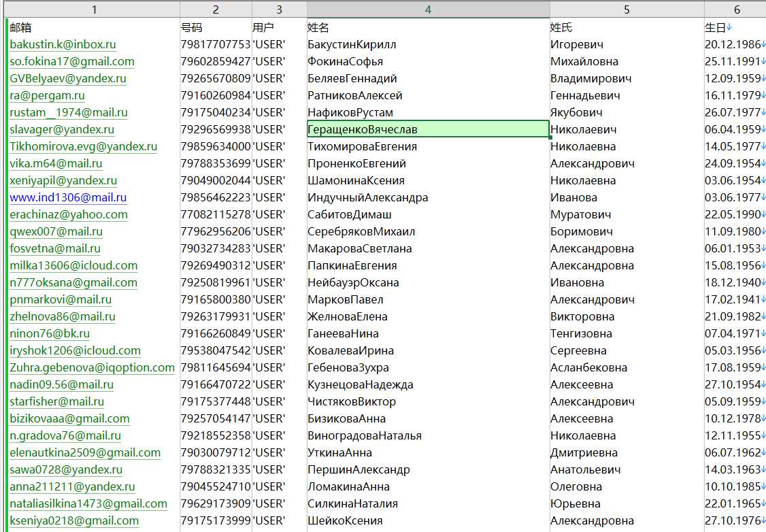
Task: Select birthday cell 22.05.1990
Action: pos(735,214)
